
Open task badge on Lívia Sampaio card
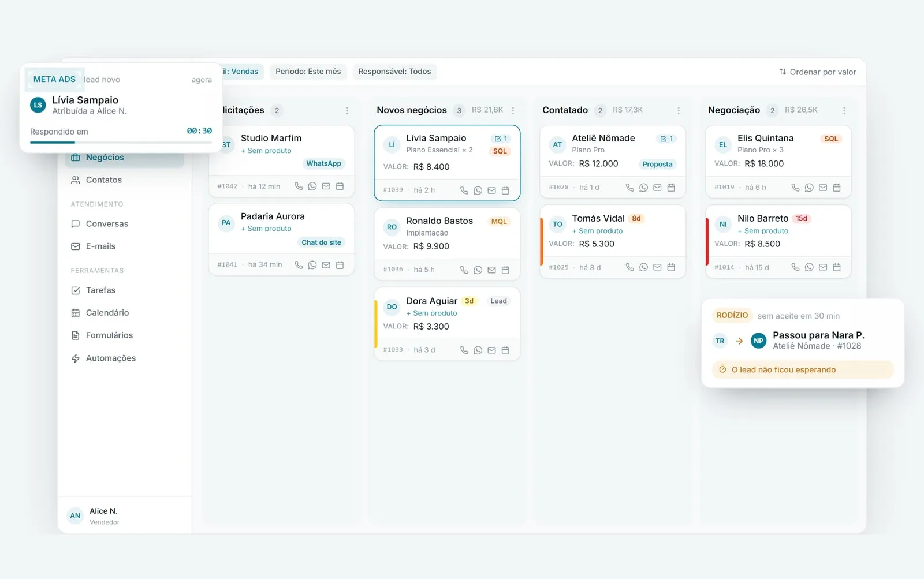501,139
